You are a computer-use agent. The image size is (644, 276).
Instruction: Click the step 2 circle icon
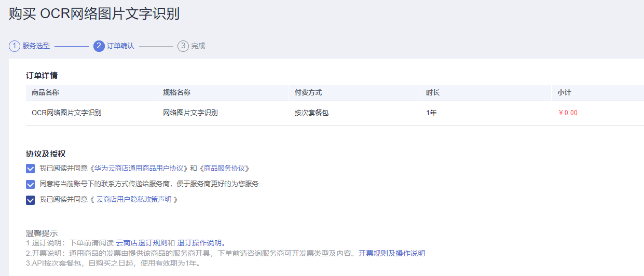tap(99, 46)
